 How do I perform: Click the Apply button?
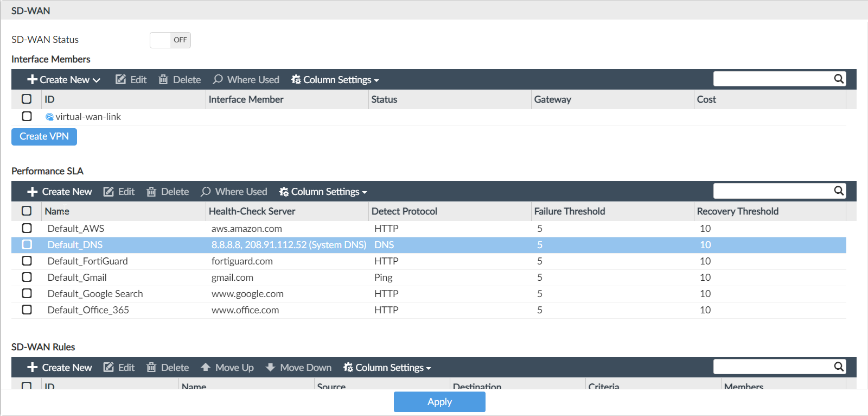click(439, 402)
